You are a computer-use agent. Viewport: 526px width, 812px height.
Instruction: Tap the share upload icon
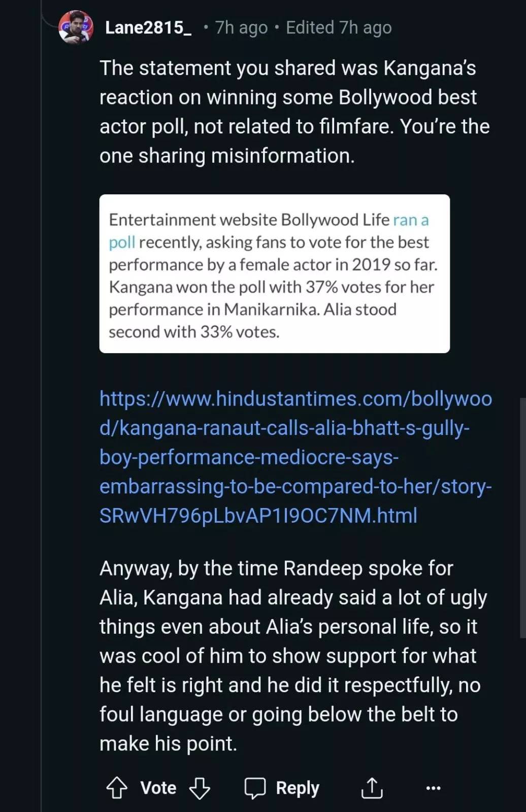point(372,788)
